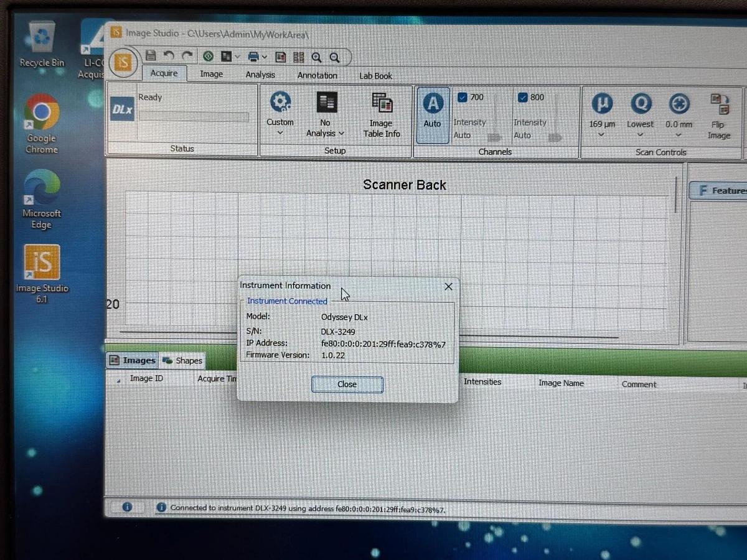The height and width of the screenshot is (560, 747).
Task: Uncheck the 700 channel checkbox
Action: coord(463,97)
